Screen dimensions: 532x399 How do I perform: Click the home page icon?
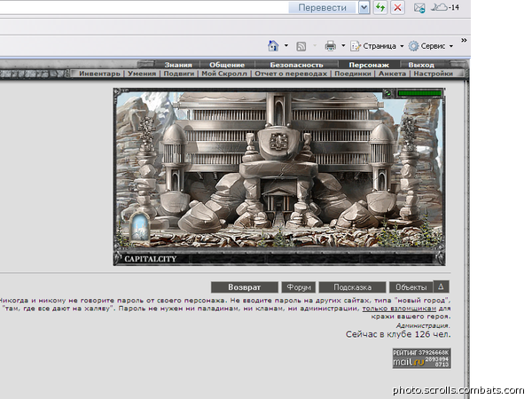point(273,46)
